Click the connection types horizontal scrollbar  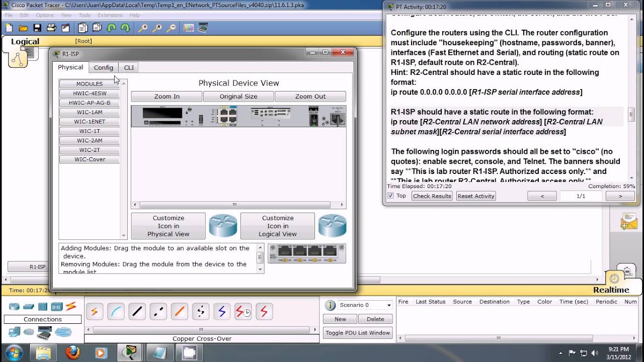(202, 330)
